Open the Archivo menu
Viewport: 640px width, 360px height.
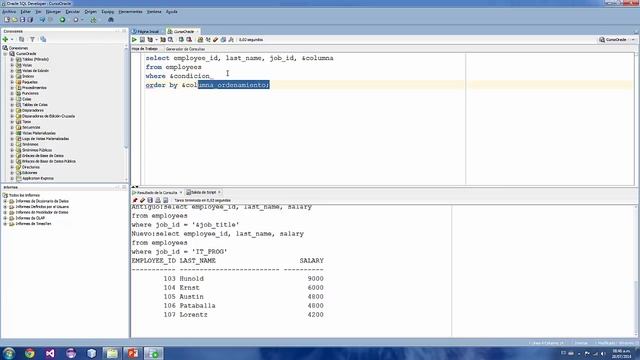pos(9,11)
